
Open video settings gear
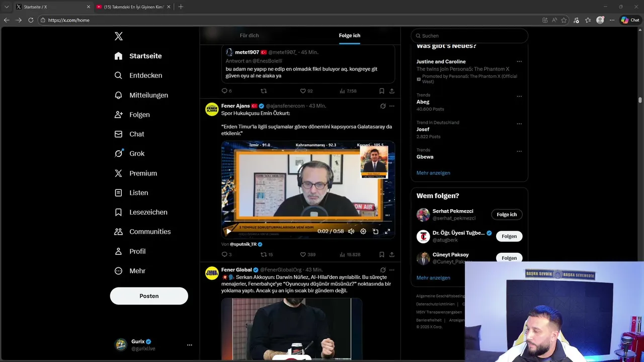click(x=363, y=231)
